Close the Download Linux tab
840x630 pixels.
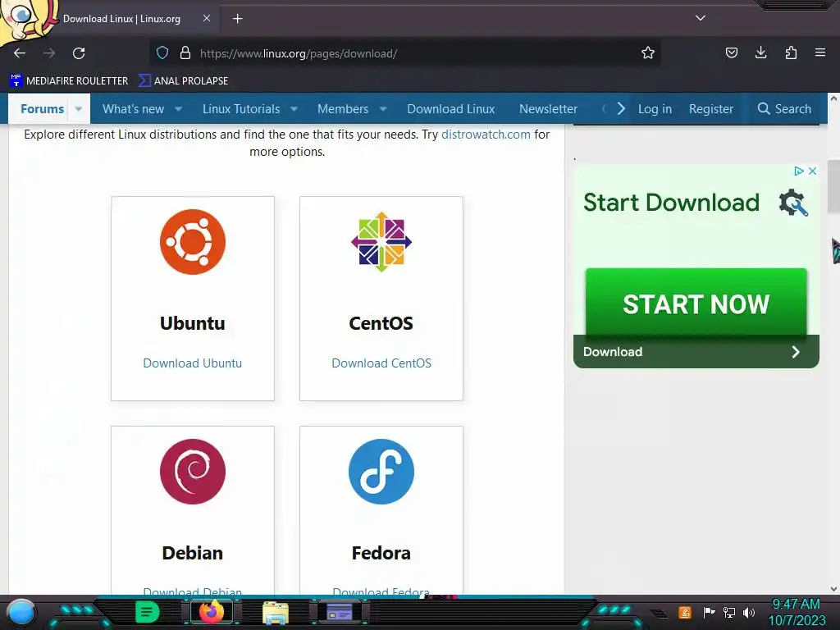click(x=206, y=18)
